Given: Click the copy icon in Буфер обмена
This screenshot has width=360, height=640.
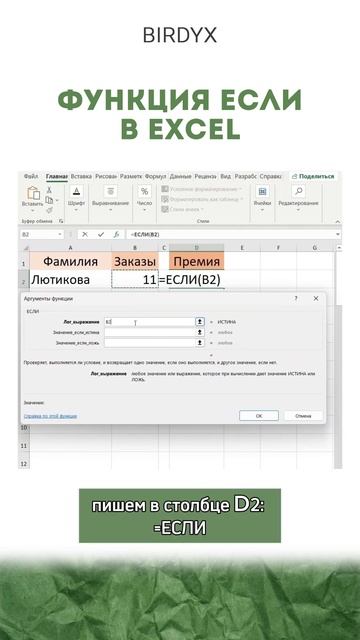Looking at the screenshot, I should point(49,200).
